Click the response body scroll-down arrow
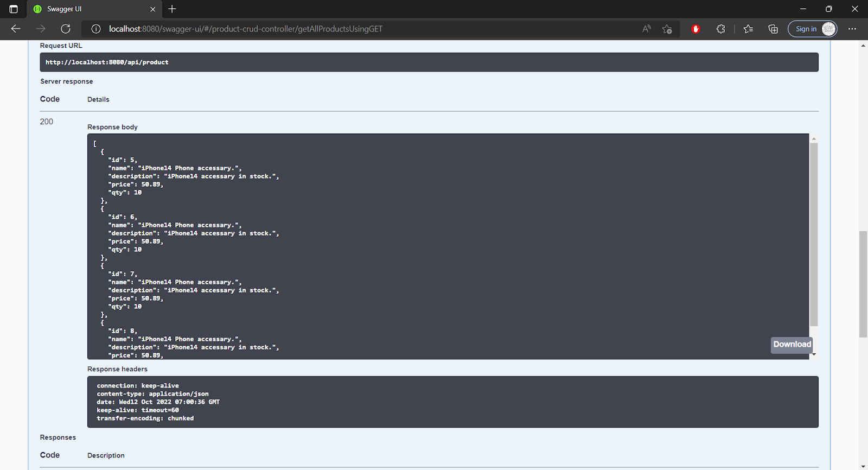The width and height of the screenshot is (868, 470). pyautogui.click(x=814, y=354)
